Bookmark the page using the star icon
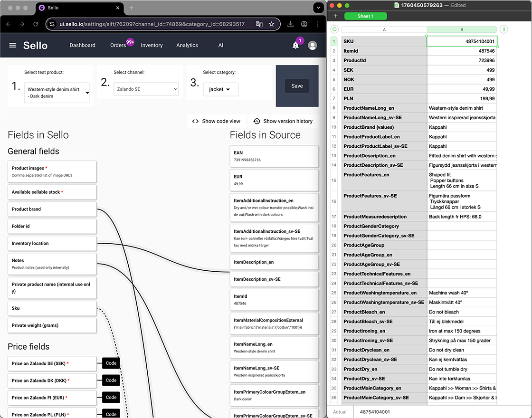The image size is (532, 418). [x=272, y=24]
